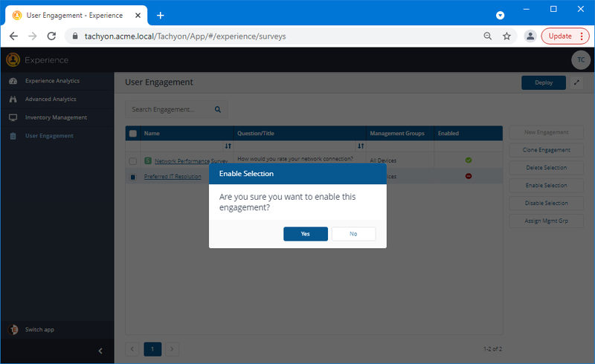The height and width of the screenshot is (364, 595).
Task: Sort by Name column arrows
Action: click(x=228, y=146)
